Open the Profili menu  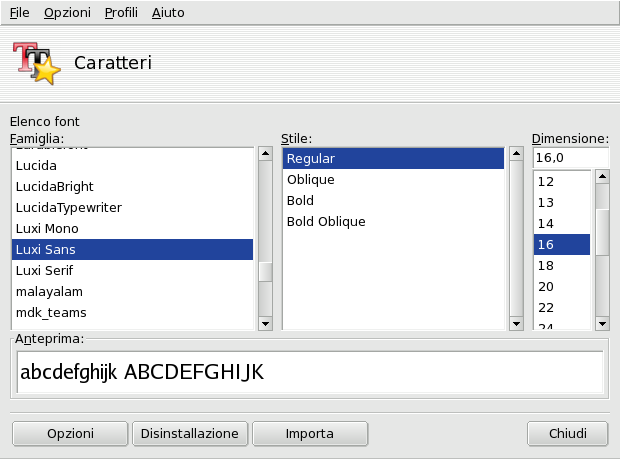pos(122,13)
